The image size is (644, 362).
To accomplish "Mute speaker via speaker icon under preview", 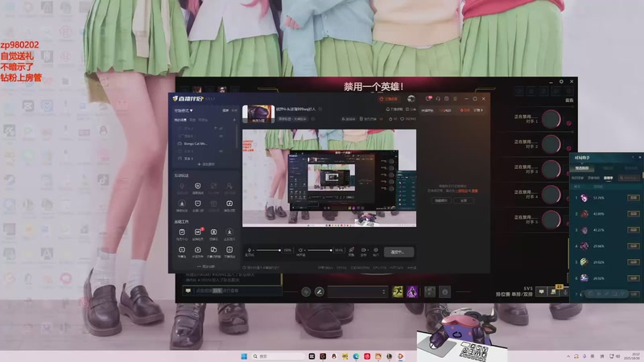I will coord(300,250).
